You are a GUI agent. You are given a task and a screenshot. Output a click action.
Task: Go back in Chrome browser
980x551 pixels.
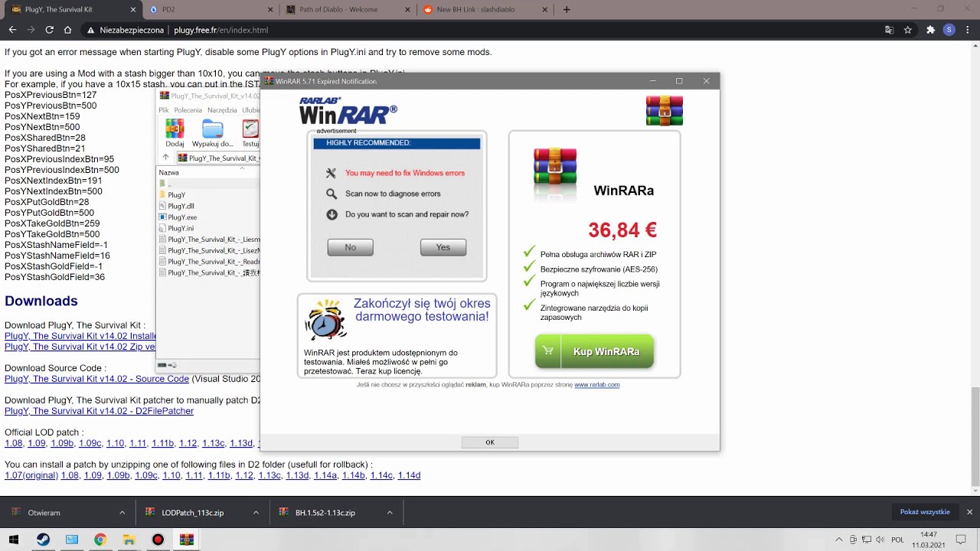pos(12,30)
